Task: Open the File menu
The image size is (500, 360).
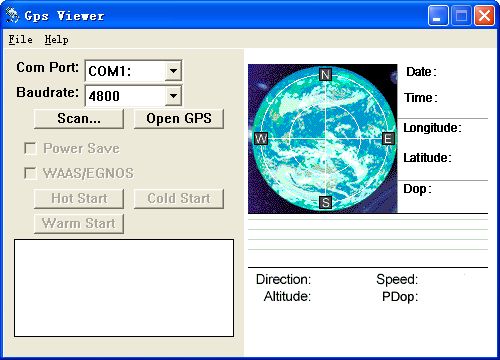Action: 20,39
